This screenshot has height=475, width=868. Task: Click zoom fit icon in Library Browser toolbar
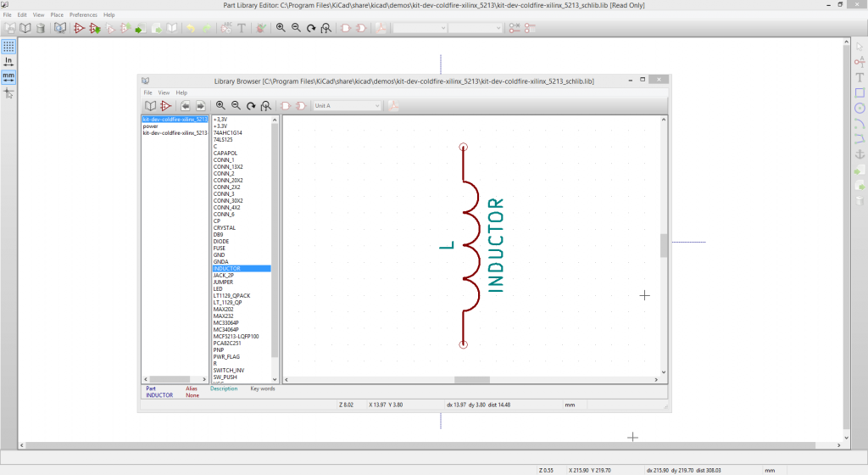click(x=266, y=106)
